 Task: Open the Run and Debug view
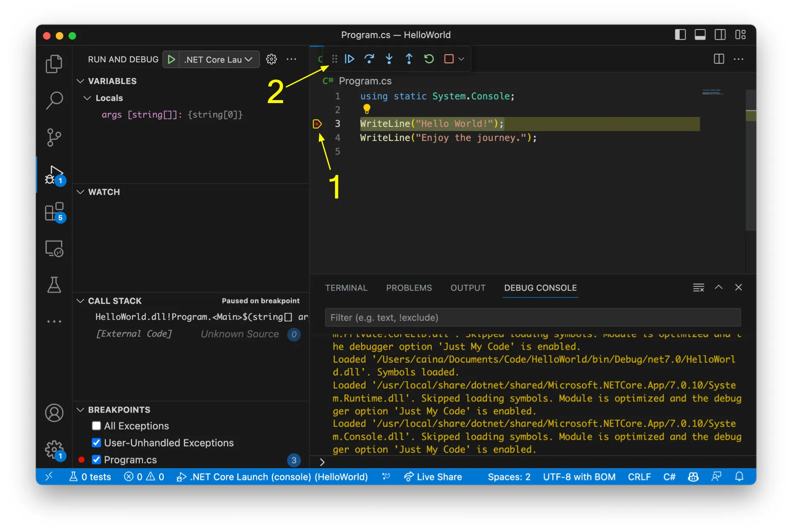[x=54, y=175]
